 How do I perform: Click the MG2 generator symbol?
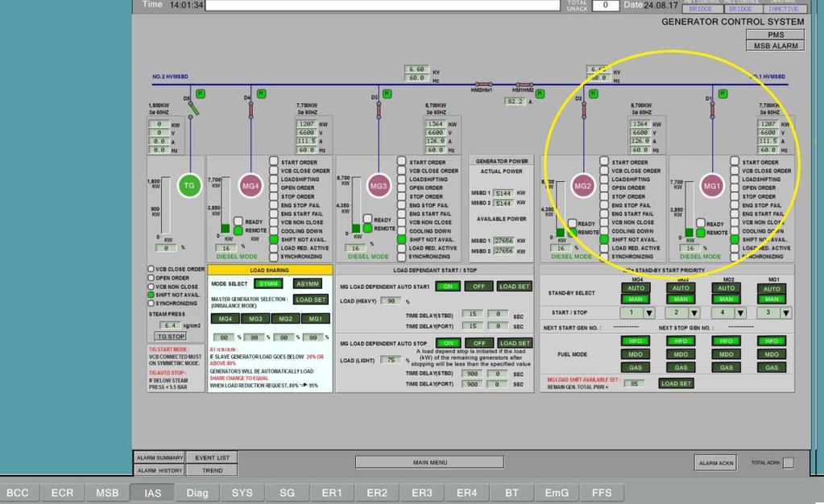[583, 185]
